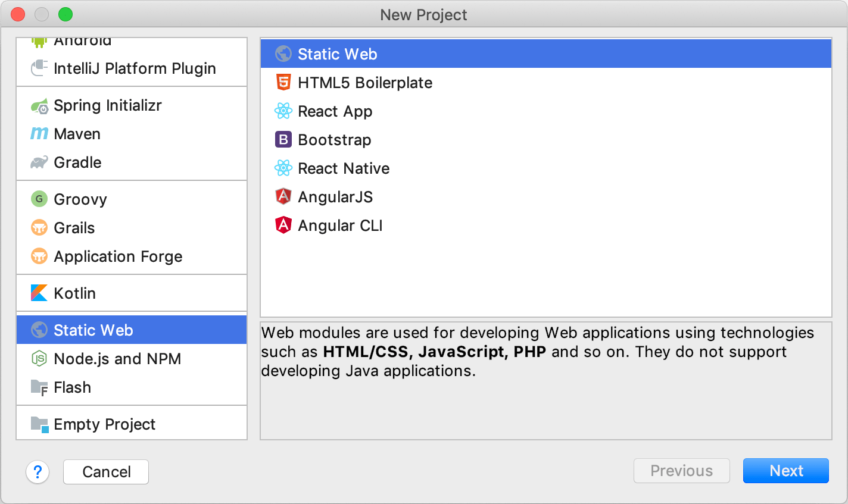Click the Flash folder icon
Viewport: 848px width, 504px height.
point(39,387)
